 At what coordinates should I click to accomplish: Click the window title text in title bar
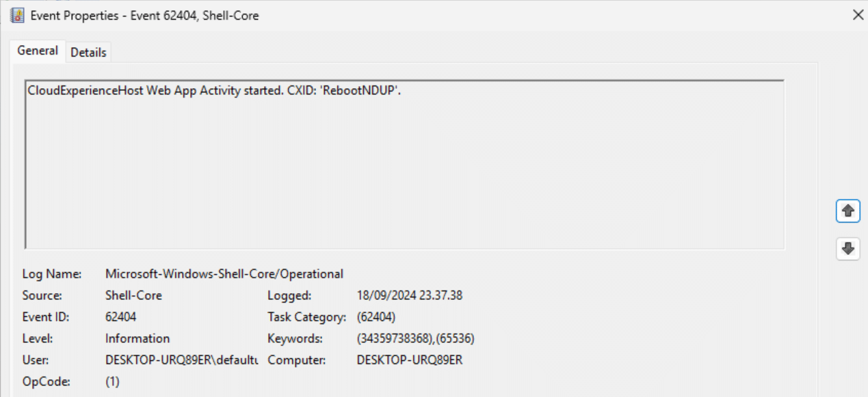(x=144, y=15)
